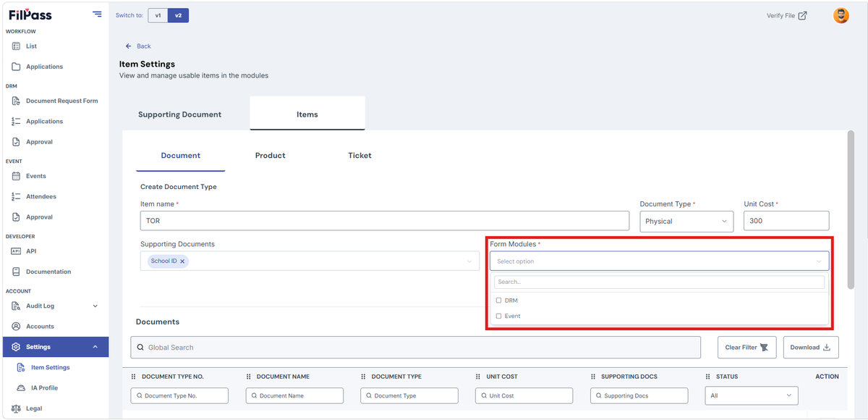Select the Items tab
Viewport: 868px width, 420px height.
tap(307, 114)
